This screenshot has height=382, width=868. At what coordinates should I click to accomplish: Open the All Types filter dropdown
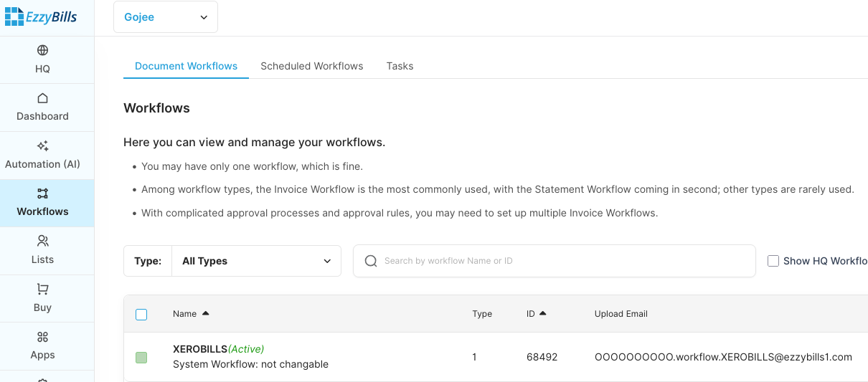[256, 261]
